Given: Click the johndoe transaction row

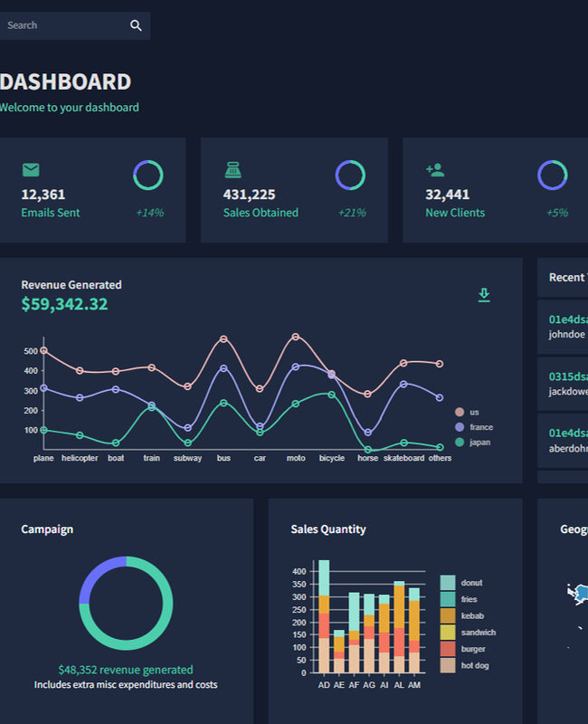Looking at the screenshot, I should 563,327.
